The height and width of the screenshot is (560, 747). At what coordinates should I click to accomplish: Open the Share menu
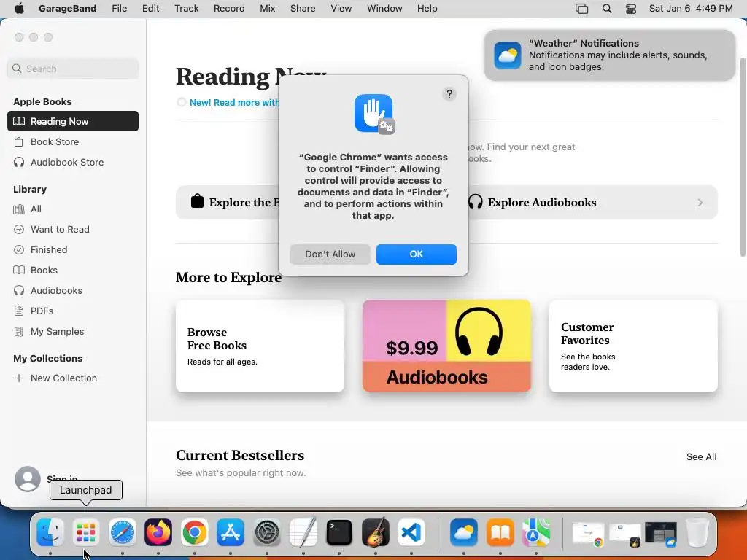[303, 9]
